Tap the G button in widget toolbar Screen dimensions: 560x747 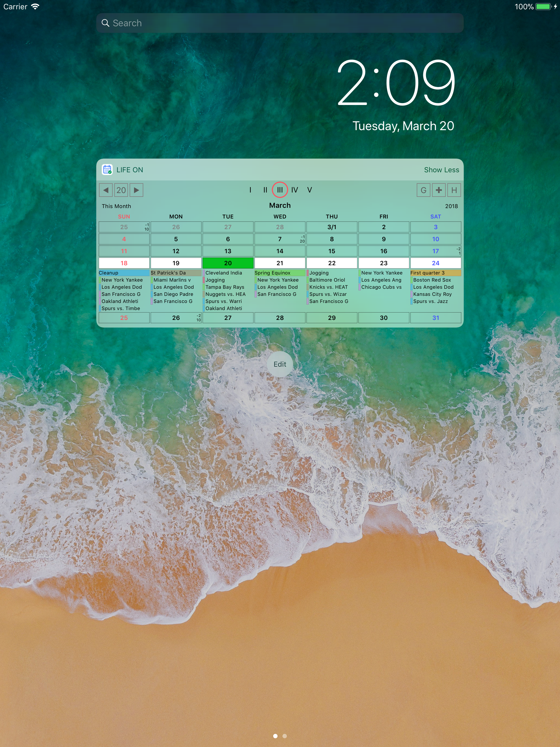click(x=423, y=190)
